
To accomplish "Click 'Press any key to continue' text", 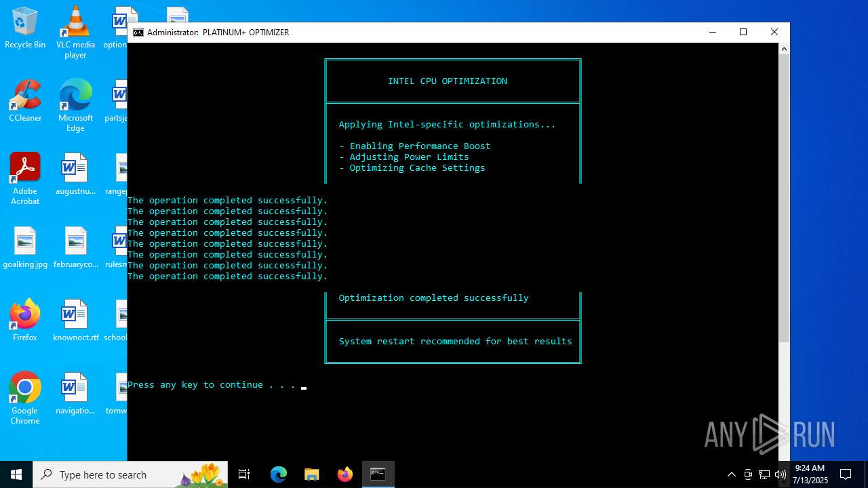I will pyautogui.click(x=212, y=384).
